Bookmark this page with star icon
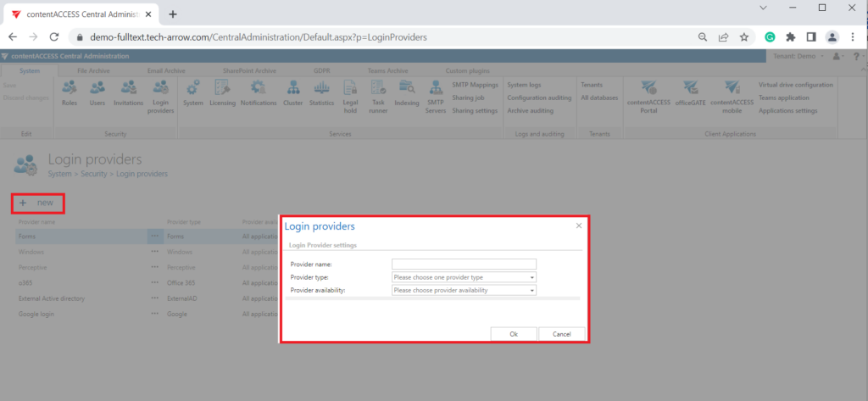 click(744, 37)
